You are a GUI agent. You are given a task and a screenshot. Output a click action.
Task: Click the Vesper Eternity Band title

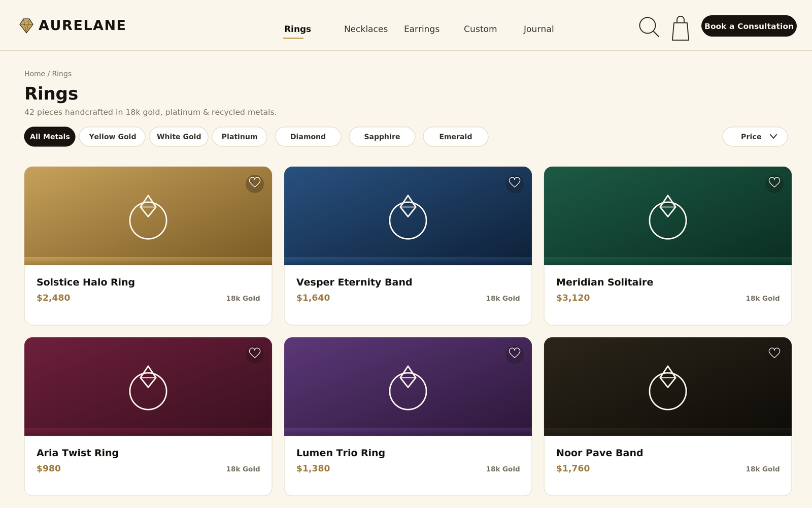354,282
